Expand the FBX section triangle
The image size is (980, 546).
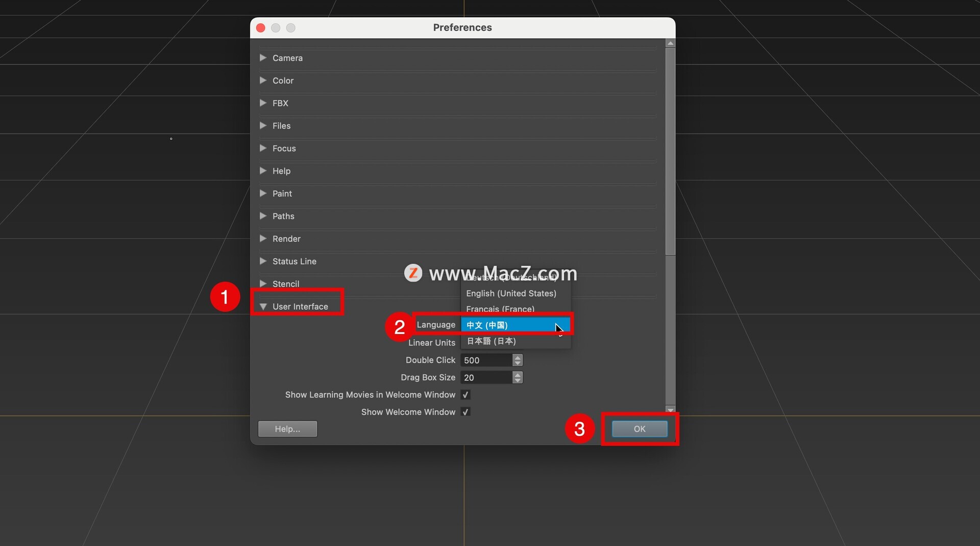pyautogui.click(x=263, y=103)
